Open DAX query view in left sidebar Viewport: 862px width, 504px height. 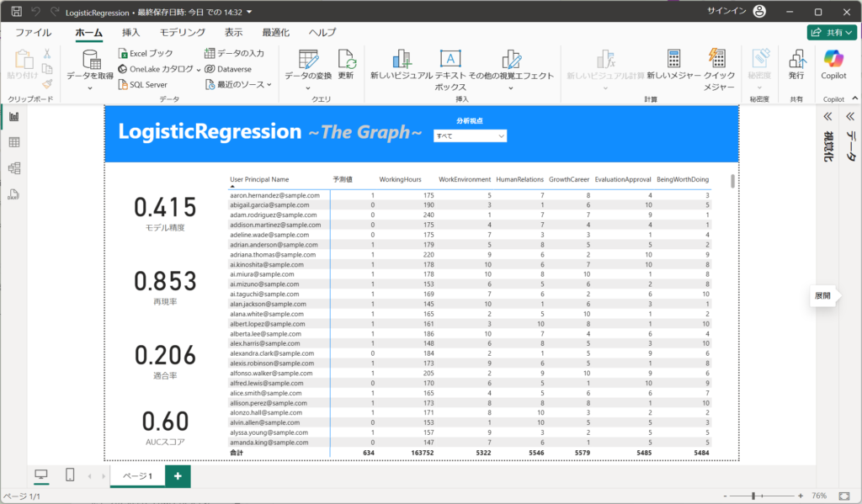tap(14, 194)
